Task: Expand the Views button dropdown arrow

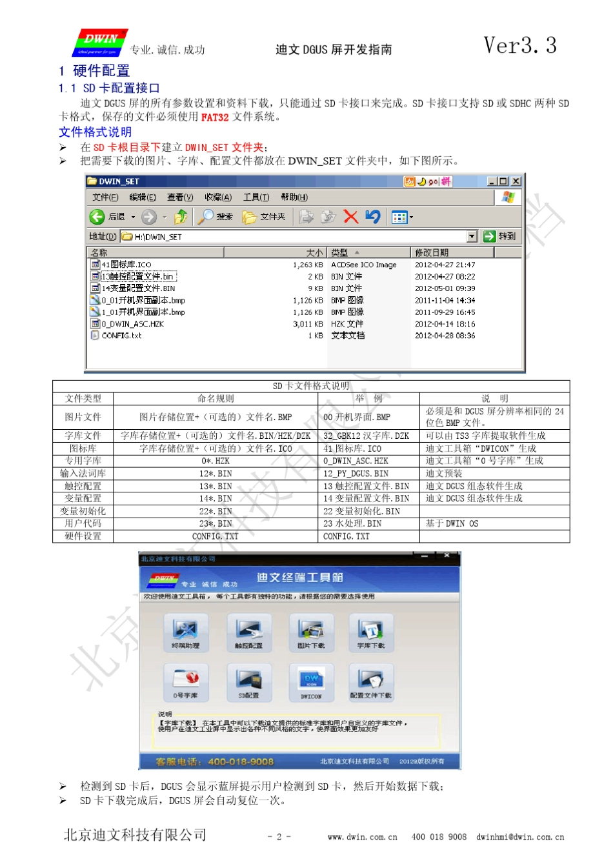Action: [x=412, y=217]
